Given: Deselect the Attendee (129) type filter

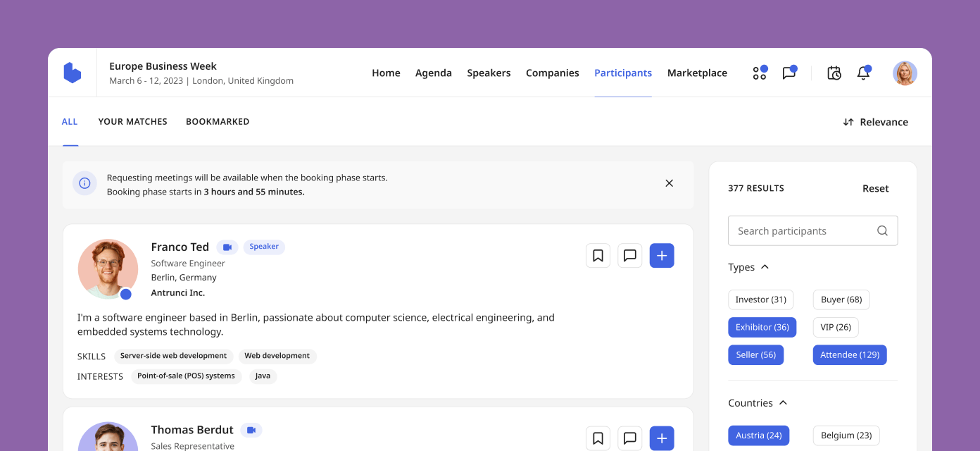Looking at the screenshot, I should coord(850,354).
